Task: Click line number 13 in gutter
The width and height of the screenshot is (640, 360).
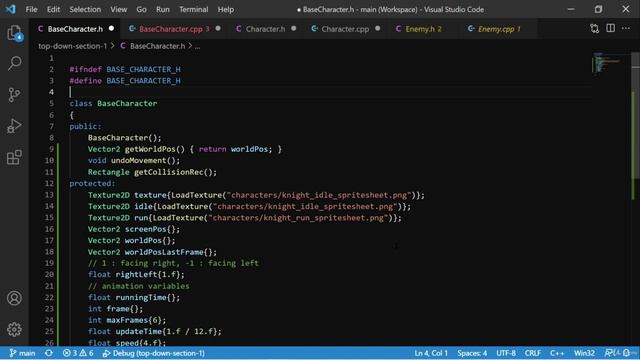Action: tap(49, 195)
